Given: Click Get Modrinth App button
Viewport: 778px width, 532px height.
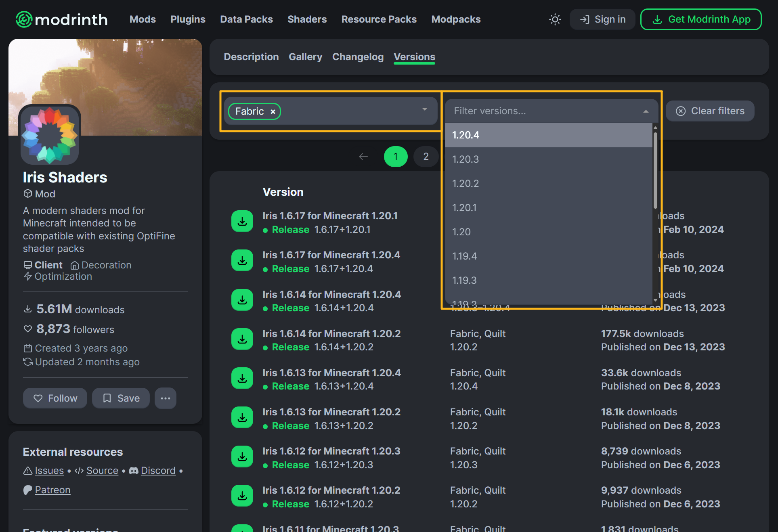Looking at the screenshot, I should pos(701,19).
